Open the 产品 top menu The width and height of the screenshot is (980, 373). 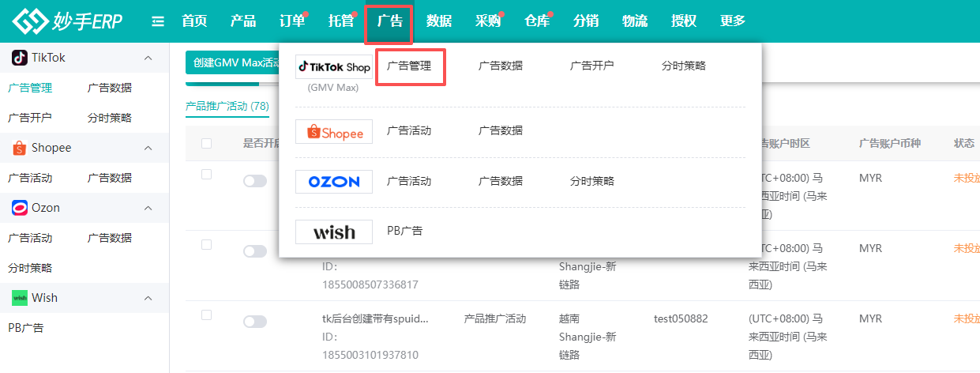coord(243,21)
